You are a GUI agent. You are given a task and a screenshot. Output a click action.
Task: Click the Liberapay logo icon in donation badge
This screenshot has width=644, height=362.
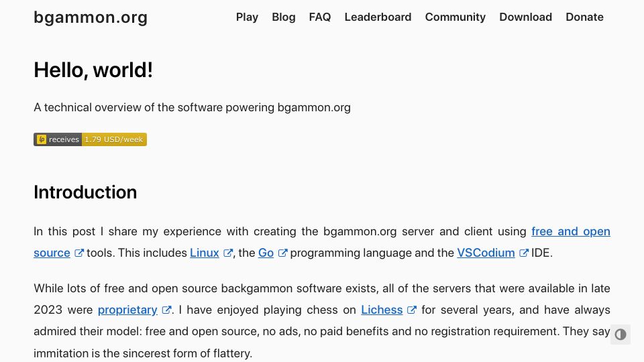click(x=42, y=139)
